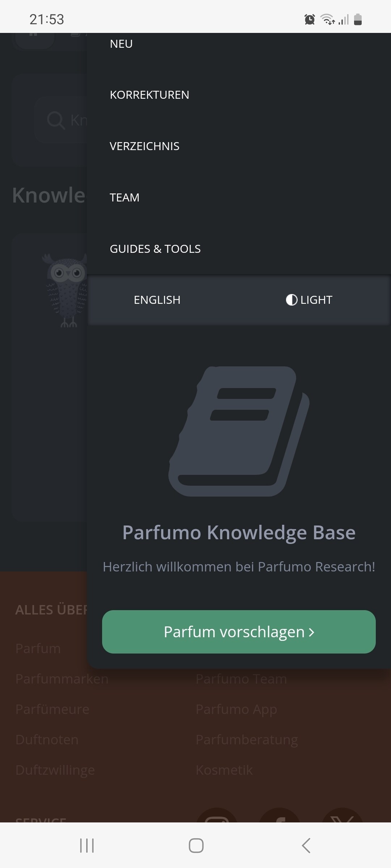Expand GUIDES & TOOLS menu
Screen dimensions: 391x868
[155, 249]
